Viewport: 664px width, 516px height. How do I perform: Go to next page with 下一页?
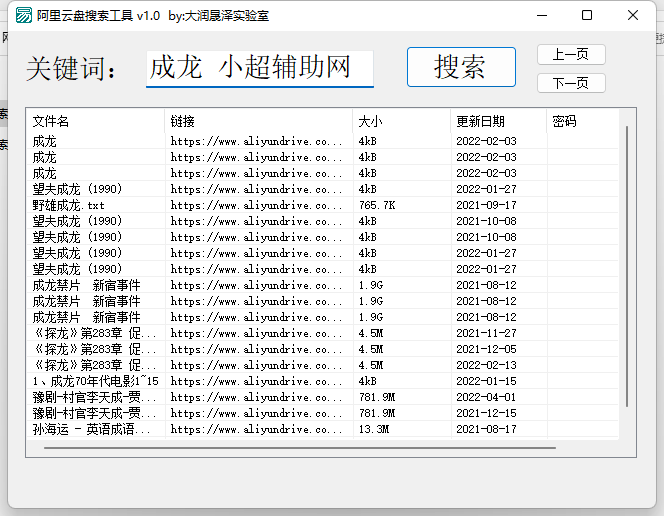(571, 83)
